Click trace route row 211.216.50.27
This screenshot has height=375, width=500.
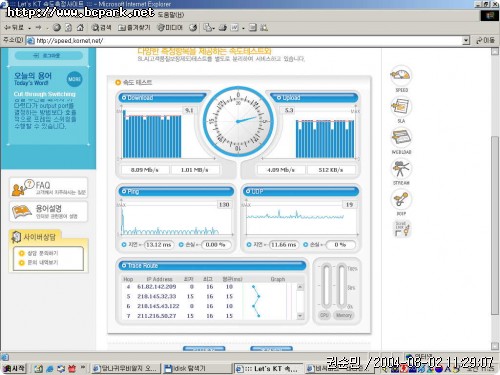coord(207,315)
